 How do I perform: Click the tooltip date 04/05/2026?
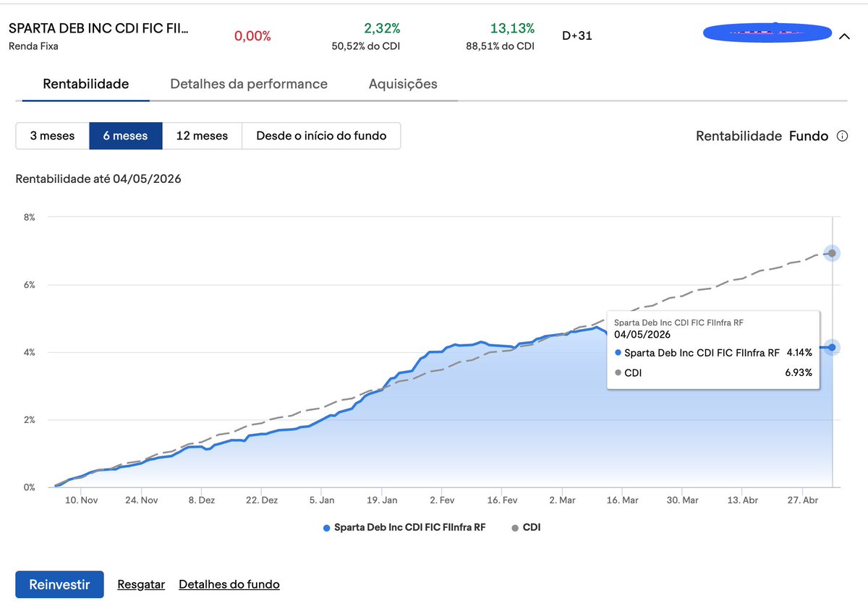click(642, 335)
